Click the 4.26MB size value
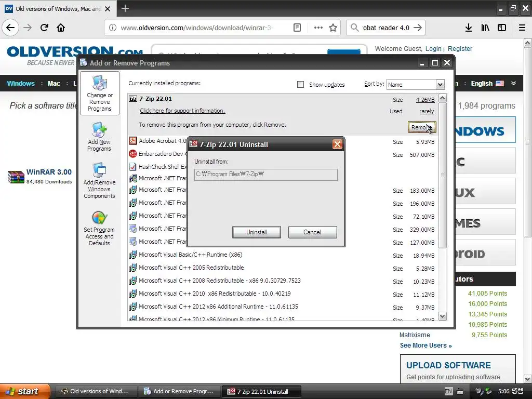 pos(425,100)
